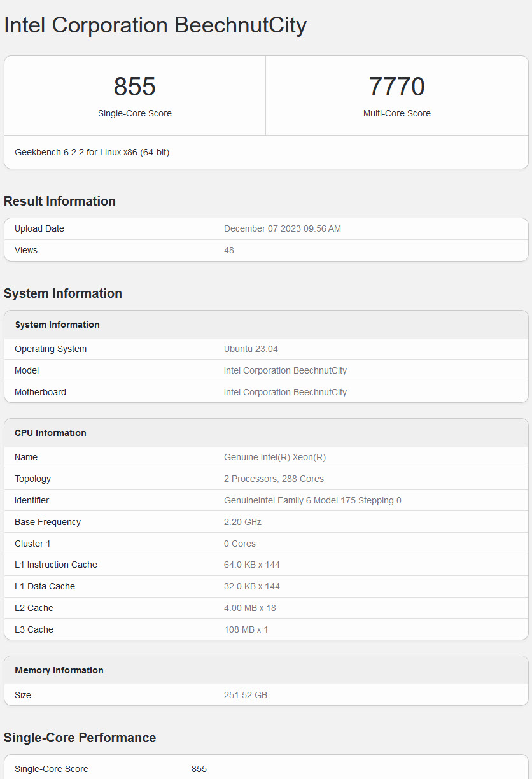Click the Memory Information header

tap(59, 670)
